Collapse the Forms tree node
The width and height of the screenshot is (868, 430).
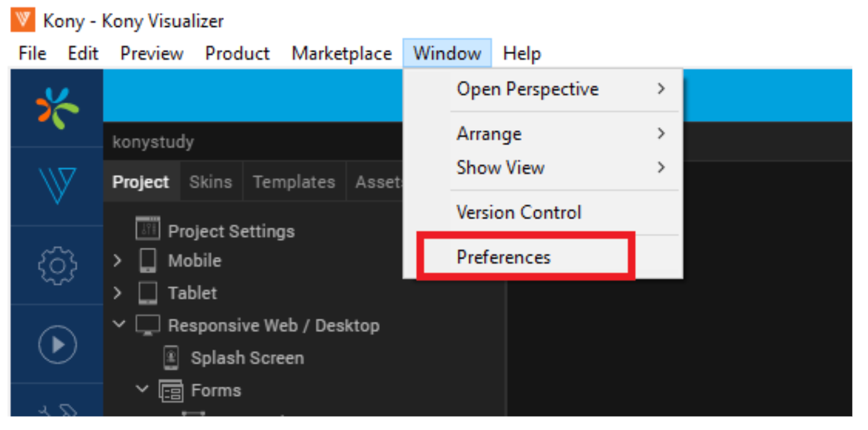(142, 389)
